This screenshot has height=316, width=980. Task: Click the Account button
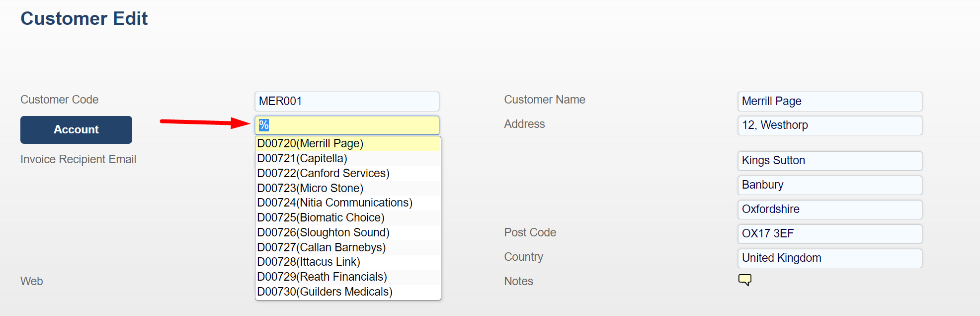click(x=76, y=130)
